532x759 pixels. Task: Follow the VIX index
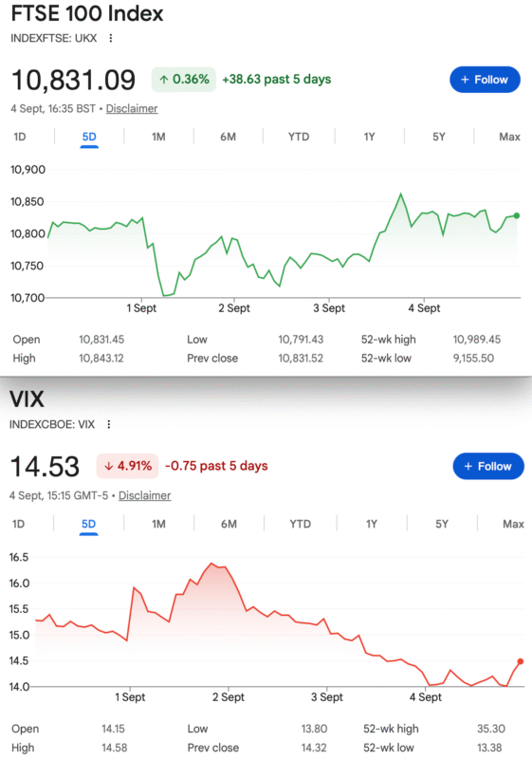(488, 466)
